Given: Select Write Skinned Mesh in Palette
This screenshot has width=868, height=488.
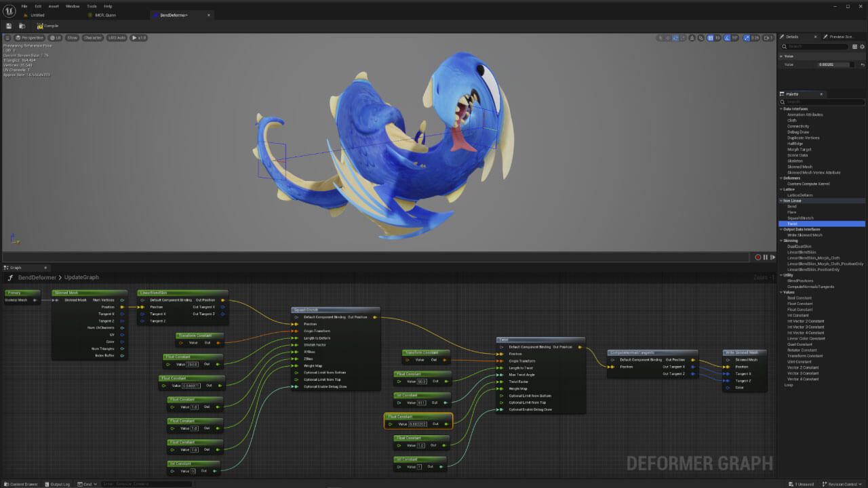Looking at the screenshot, I should pos(804,235).
